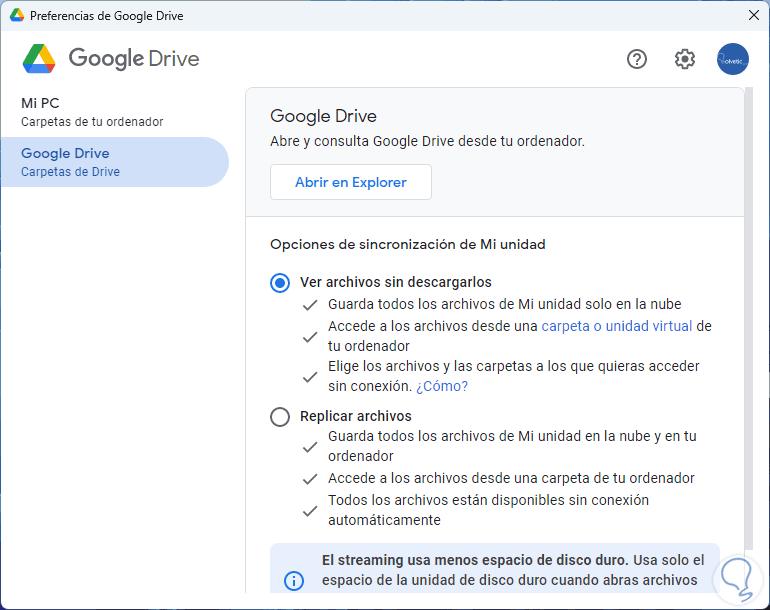The height and width of the screenshot is (610, 770).
Task: Click the info icon beside the streaming notice
Action: pos(294,580)
